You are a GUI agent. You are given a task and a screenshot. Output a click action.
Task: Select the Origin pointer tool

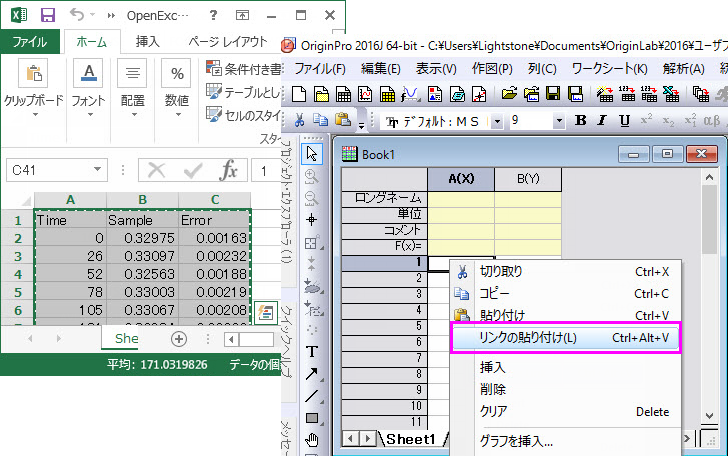(x=312, y=154)
